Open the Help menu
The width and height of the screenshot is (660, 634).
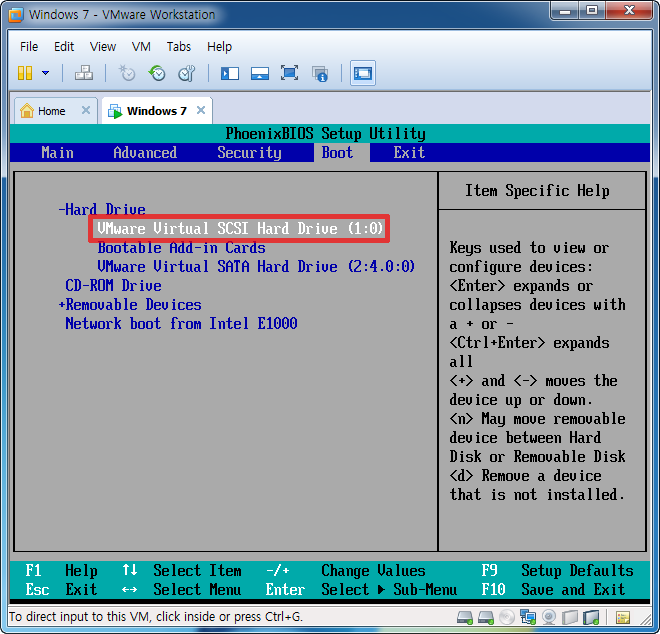(219, 46)
